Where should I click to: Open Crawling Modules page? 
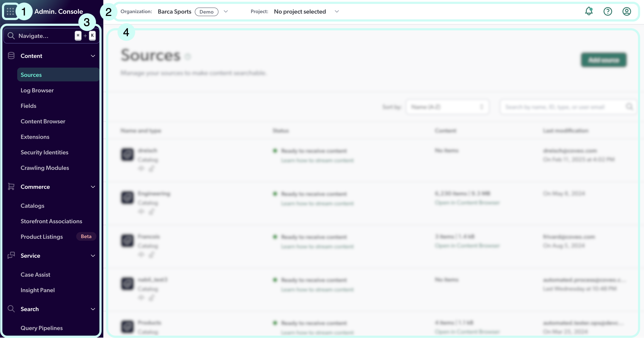(x=45, y=168)
